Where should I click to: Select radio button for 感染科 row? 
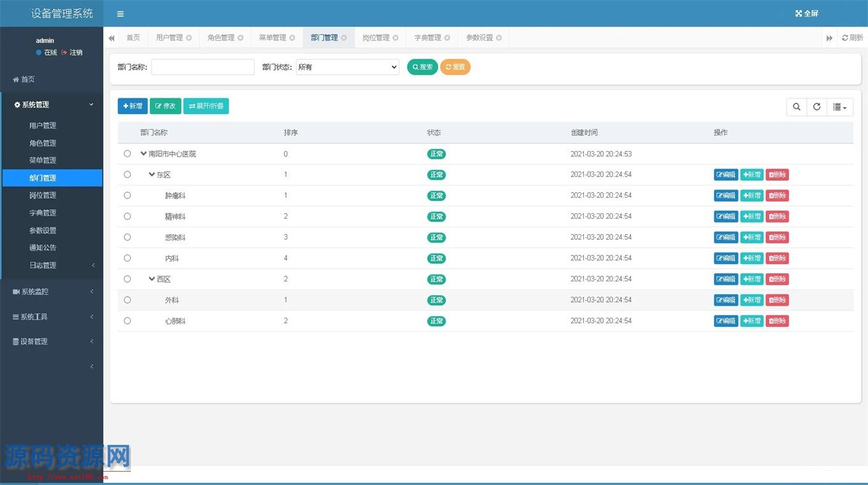(128, 237)
